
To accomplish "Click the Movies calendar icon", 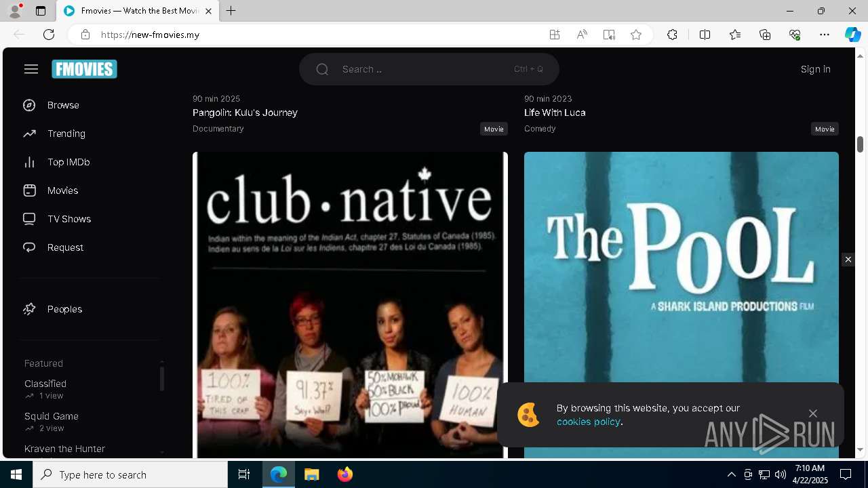I will [29, 190].
